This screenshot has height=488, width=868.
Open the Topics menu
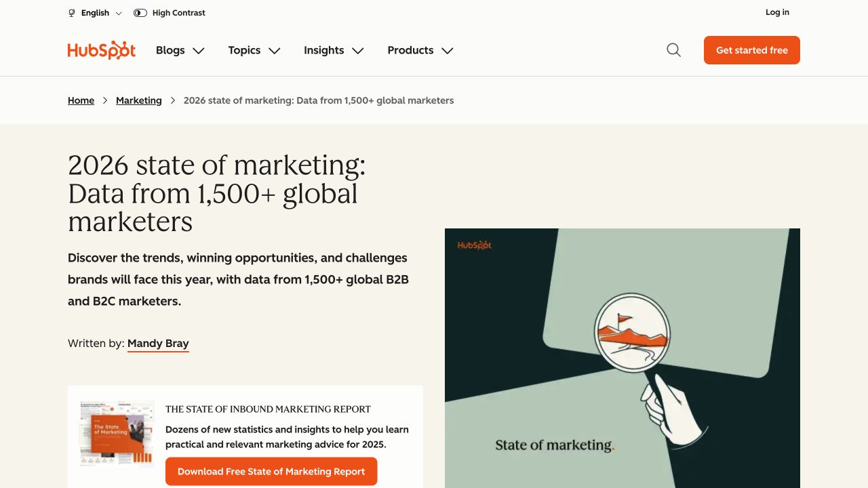[254, 50]
